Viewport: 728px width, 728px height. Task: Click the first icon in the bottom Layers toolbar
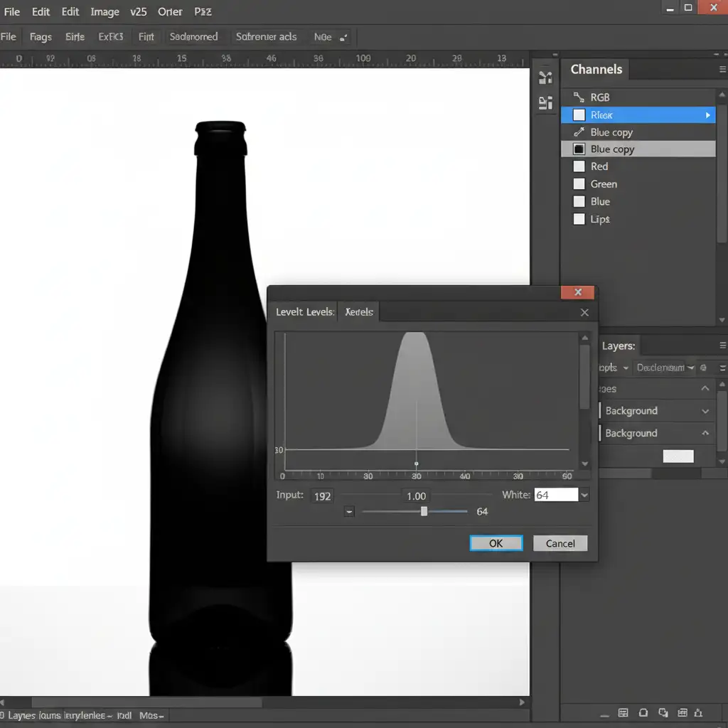[623, 712]
